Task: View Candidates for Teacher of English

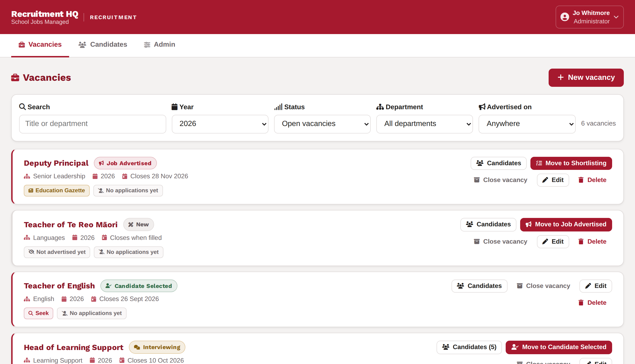Action: (480, 286)
